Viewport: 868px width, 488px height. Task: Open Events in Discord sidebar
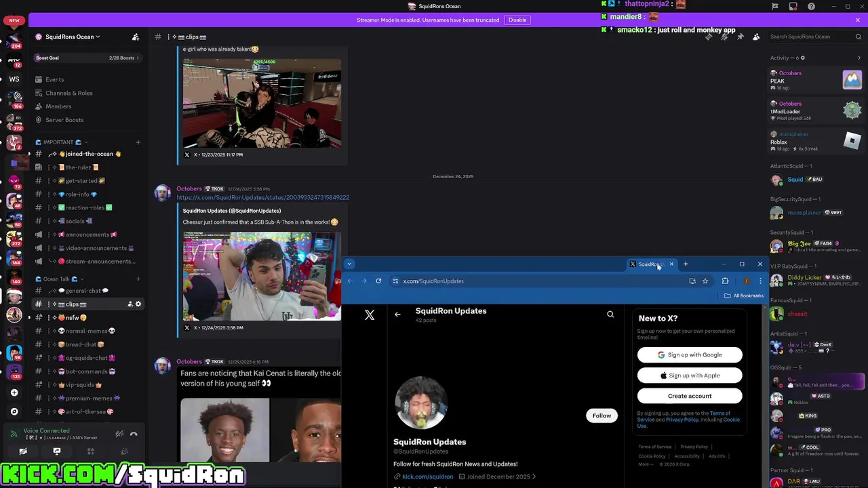point(87,79)
